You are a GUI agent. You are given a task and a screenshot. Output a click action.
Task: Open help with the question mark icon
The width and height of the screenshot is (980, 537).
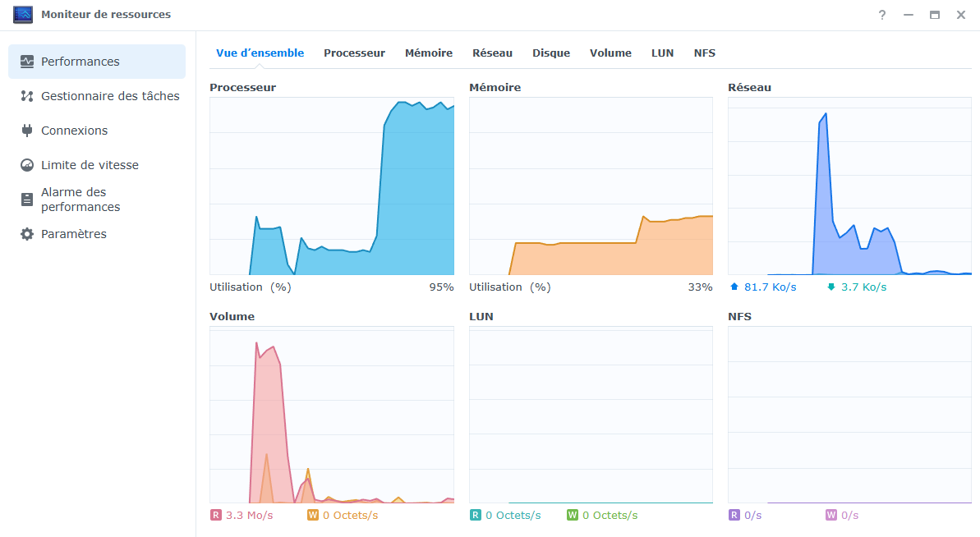(x=881, y=14)
